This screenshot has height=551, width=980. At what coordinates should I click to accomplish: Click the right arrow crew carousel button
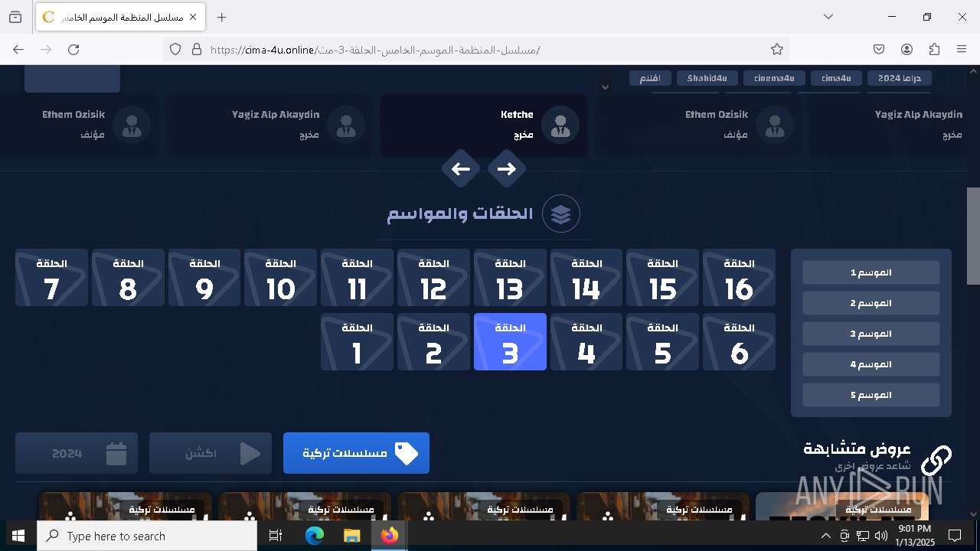coord(507,169)
